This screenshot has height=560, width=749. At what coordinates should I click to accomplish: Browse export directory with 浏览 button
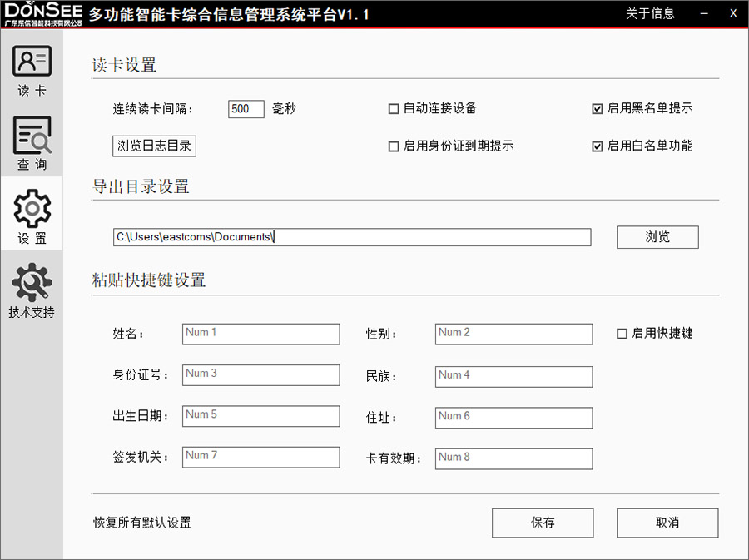pyautogui.click(x=657, y=237)
